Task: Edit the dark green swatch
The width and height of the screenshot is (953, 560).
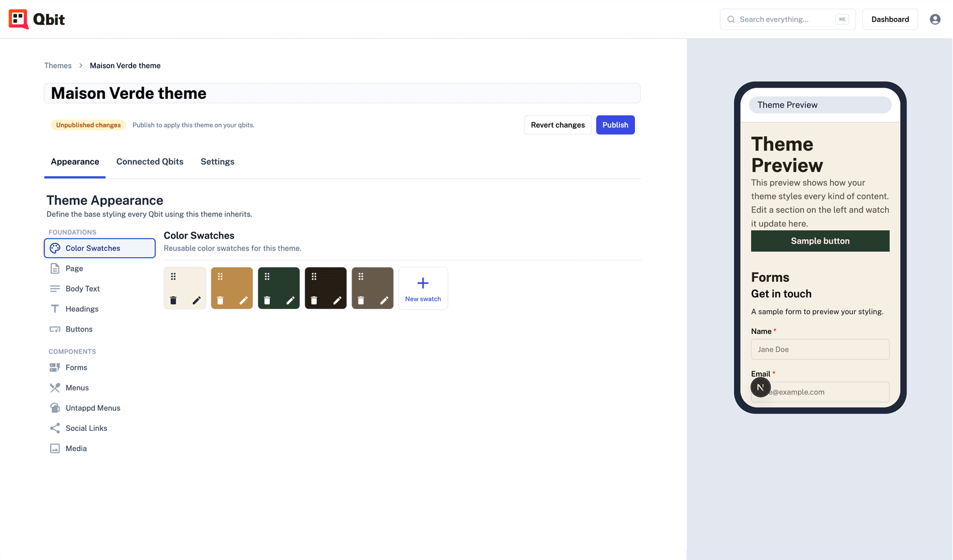Action: coord(290,301)
